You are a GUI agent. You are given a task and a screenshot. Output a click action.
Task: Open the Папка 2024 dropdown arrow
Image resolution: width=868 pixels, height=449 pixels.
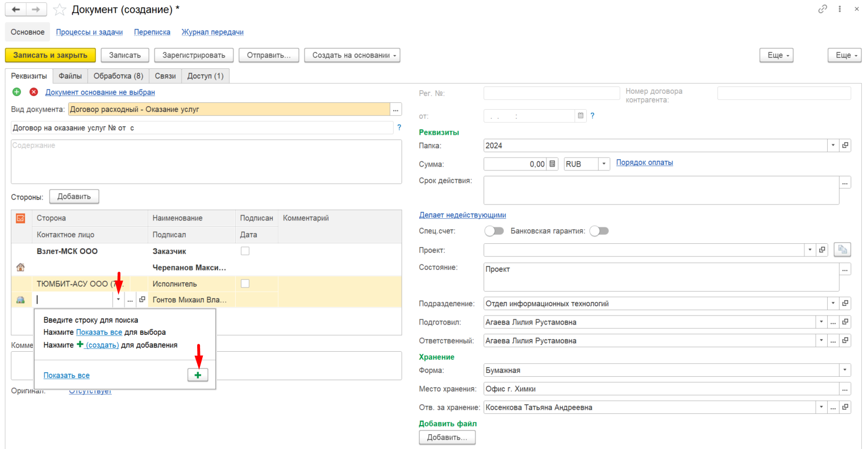pos(833,145)
